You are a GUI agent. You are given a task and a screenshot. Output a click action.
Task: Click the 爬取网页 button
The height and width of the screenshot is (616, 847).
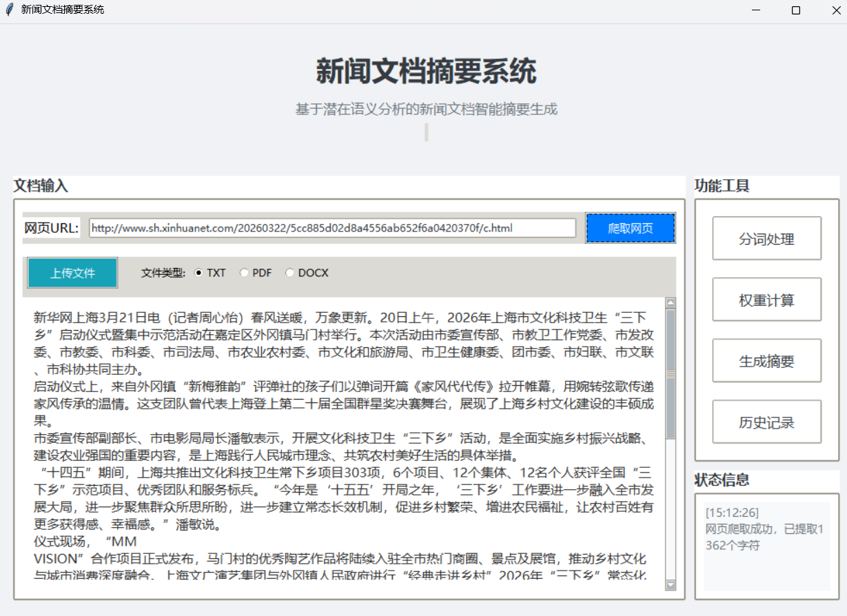pyautogui.click(x=631, y=228)
